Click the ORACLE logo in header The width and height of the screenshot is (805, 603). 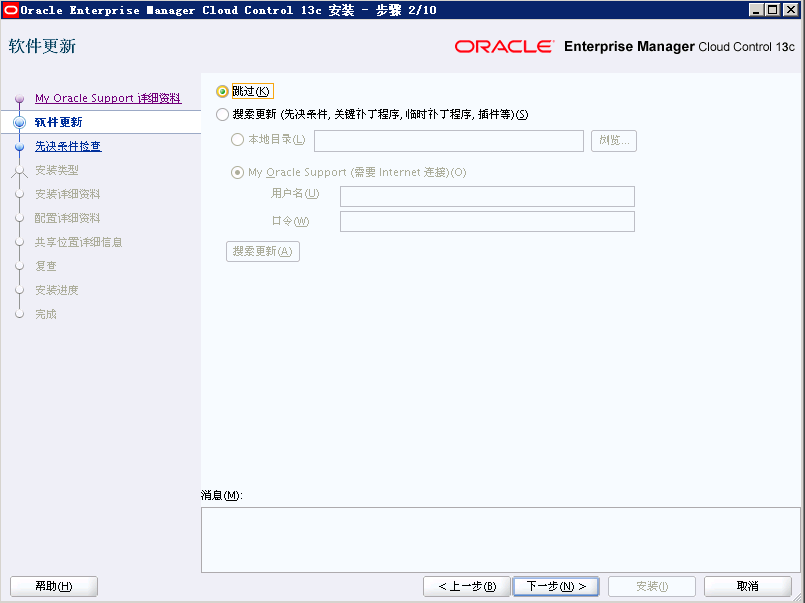(504, 47)
